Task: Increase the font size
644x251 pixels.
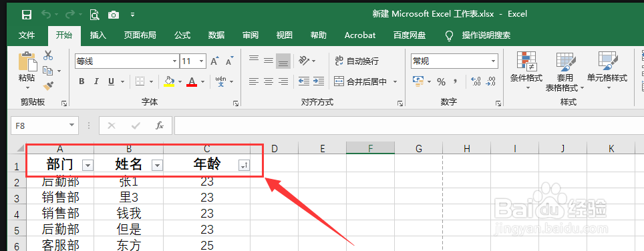Action: [215, 61]
